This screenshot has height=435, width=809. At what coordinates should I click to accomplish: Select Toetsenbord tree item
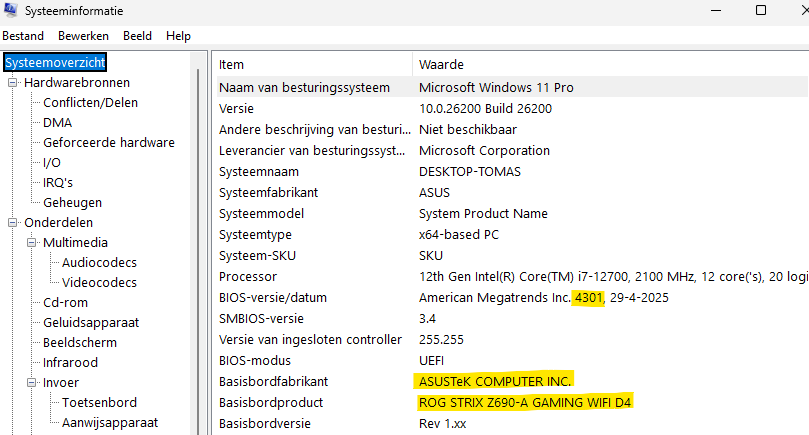[99, 402]
